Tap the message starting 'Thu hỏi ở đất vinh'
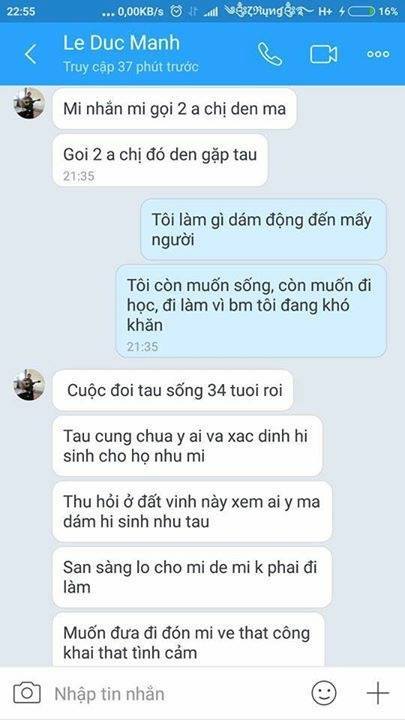The height and width of the screenshot is (720, 405). pyautogui.click(x=192, y=512)
